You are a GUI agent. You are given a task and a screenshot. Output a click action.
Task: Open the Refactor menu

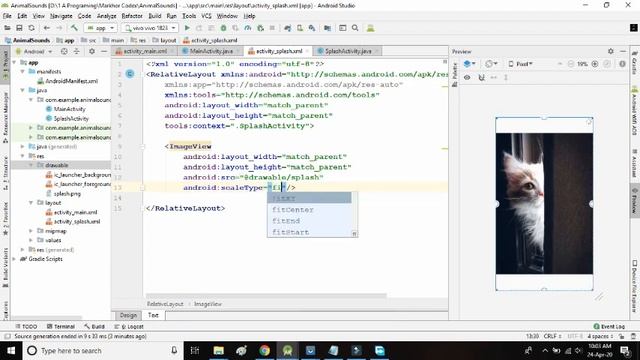point(132,16)
